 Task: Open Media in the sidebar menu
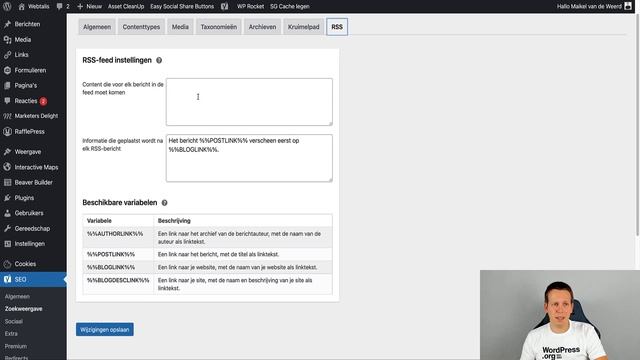[x=23, y=40]
